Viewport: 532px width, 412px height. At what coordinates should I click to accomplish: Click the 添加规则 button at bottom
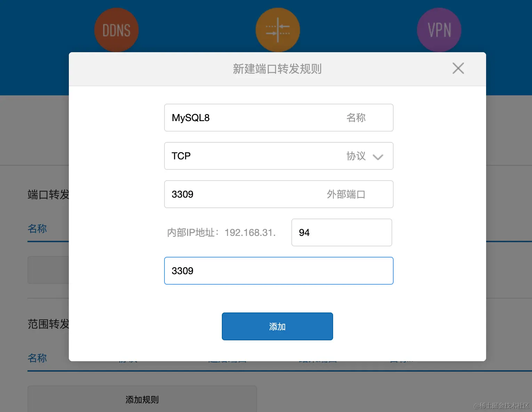pyautogui.click(x=142, y=399)
